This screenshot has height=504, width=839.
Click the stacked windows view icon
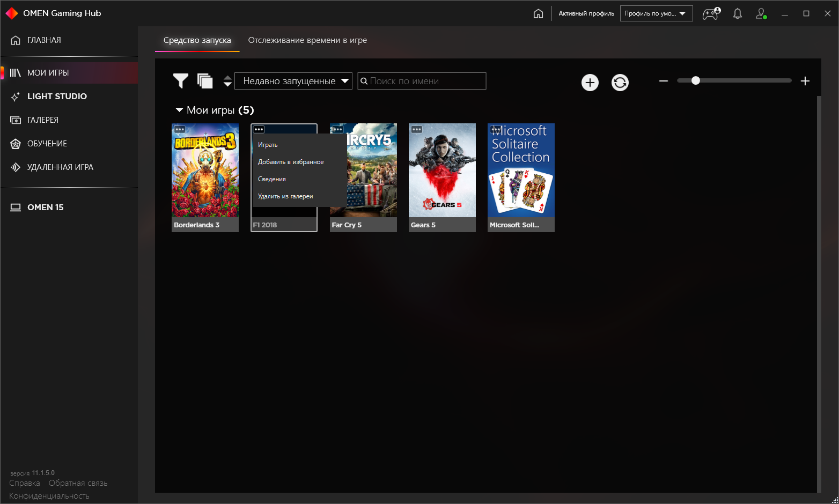(x=205, y=81)
